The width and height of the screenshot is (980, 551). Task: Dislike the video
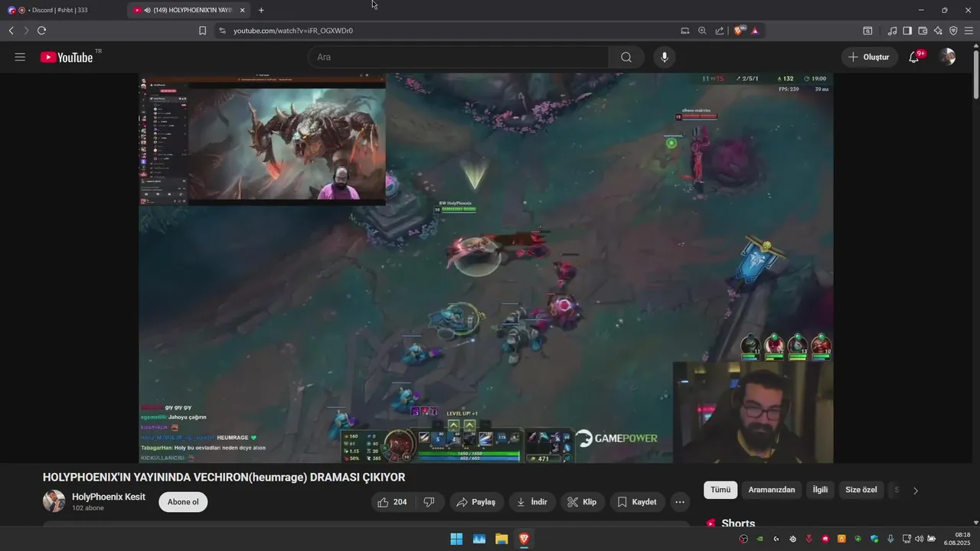[429, 502]
